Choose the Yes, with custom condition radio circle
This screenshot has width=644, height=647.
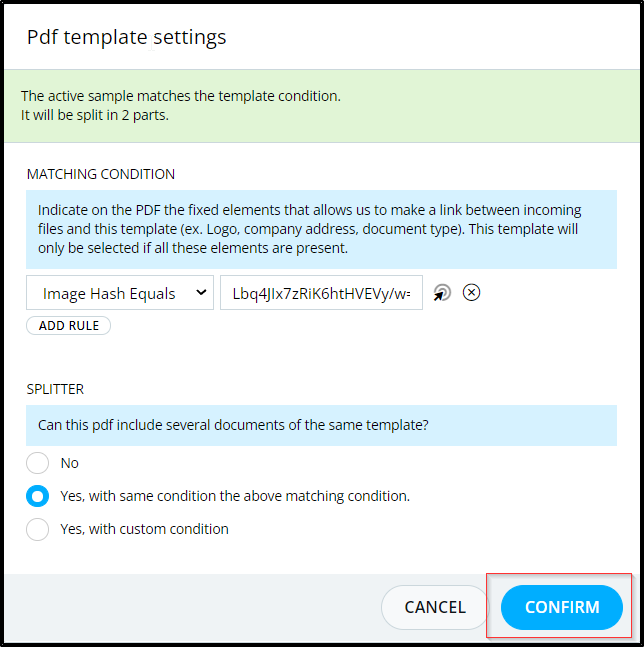(38, 529)
